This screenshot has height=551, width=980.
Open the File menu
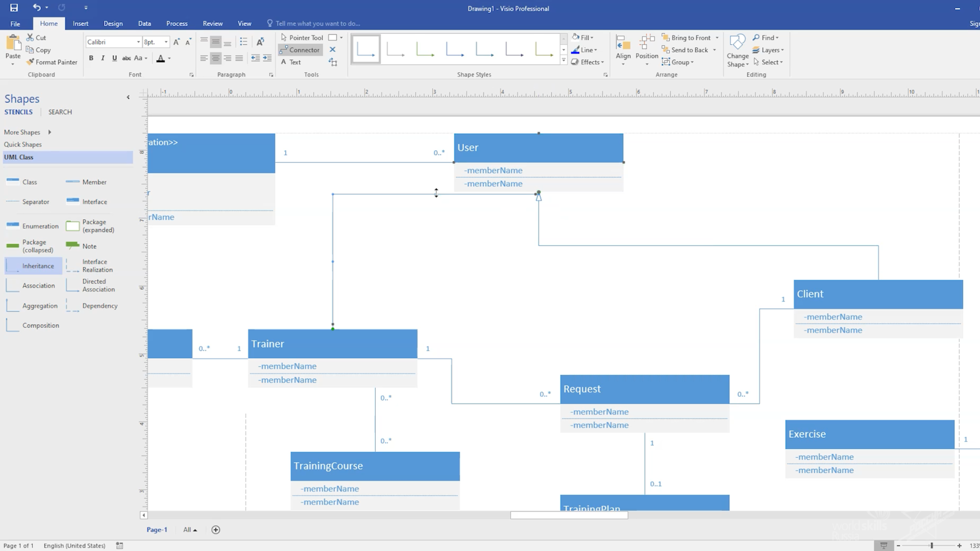(x=15, y=23)
